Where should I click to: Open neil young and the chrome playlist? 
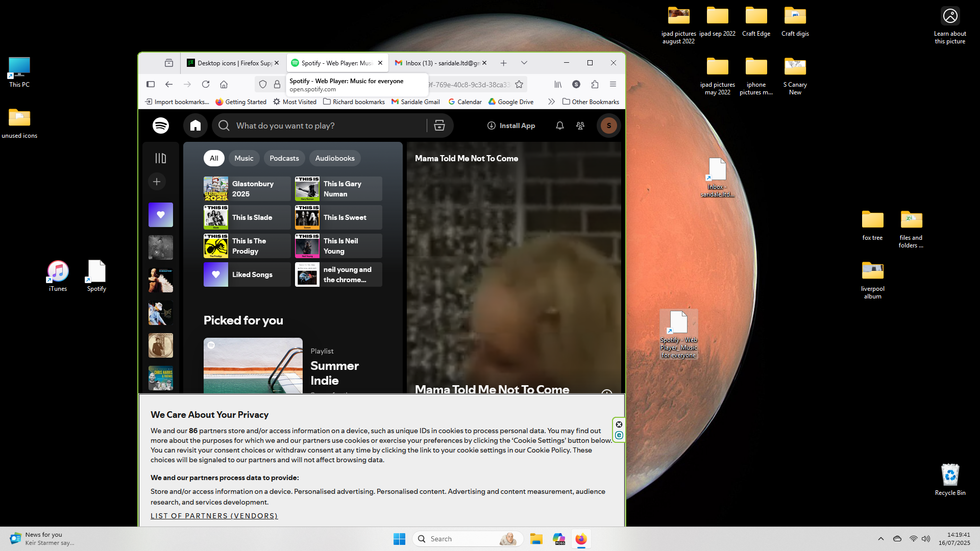(x=338, y=274)
